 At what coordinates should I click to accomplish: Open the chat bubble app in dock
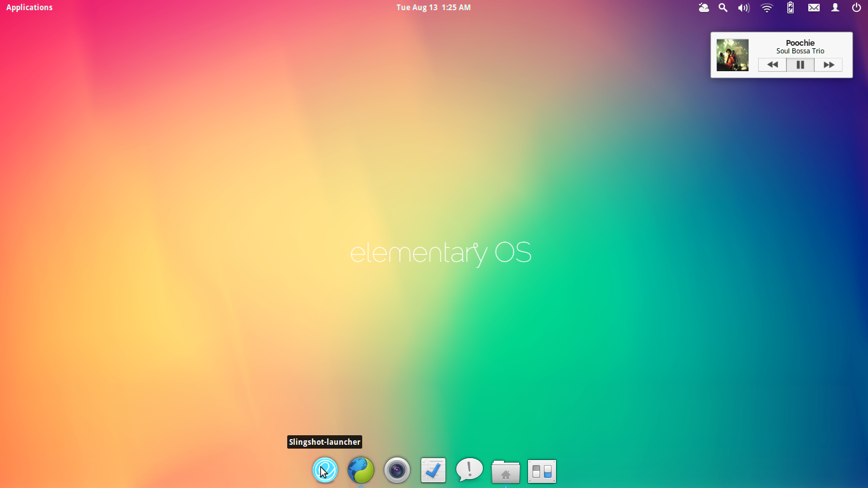(x=470, y=470)
